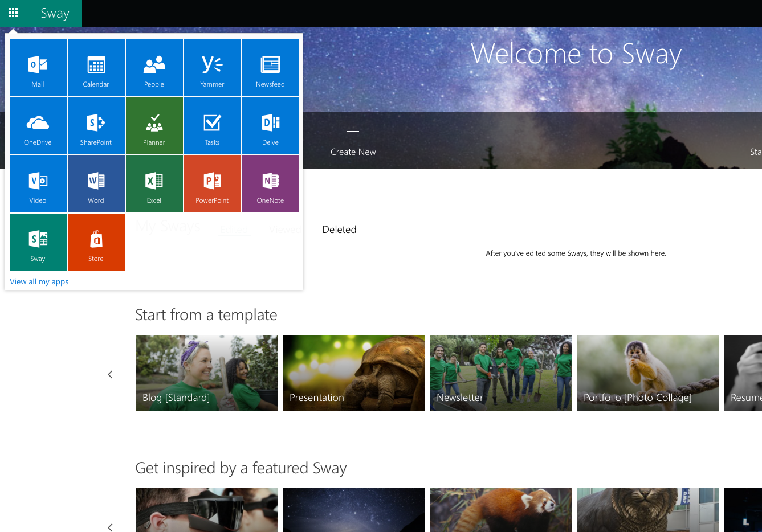Open the Newsletter template
Viewport: 762px width, 532px height.
[500, 373]
